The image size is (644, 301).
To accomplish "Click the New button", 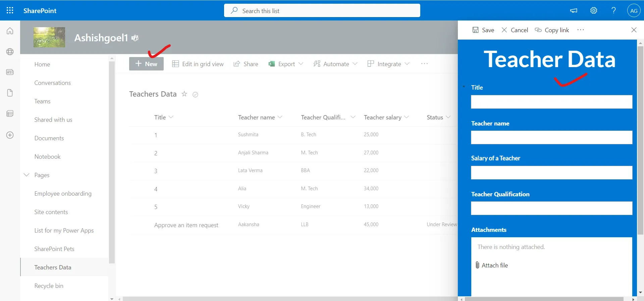I will click(x=146, y=64).
